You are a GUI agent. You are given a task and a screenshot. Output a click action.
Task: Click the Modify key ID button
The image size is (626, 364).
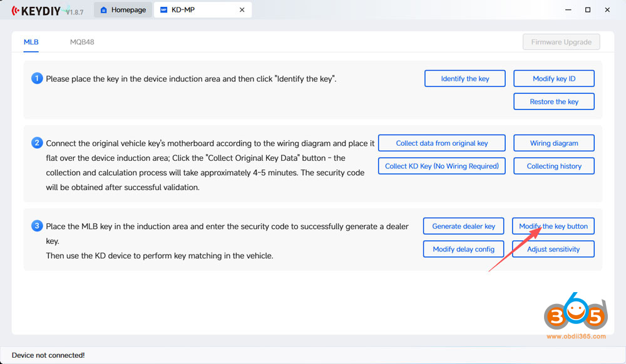pos(553,79)
